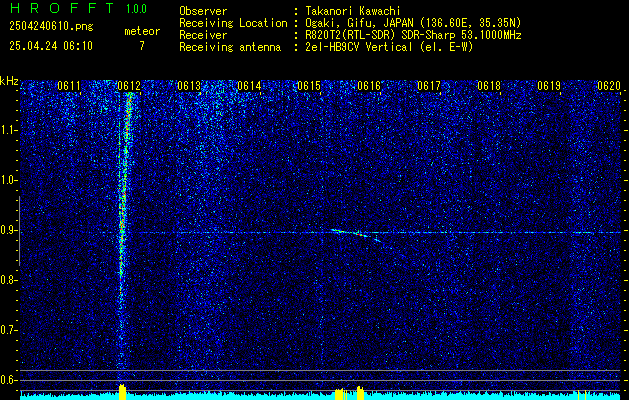Viewport: 629px width, 400px height.
Task: Click the Observer field label
Action: [x=203, y=11]
